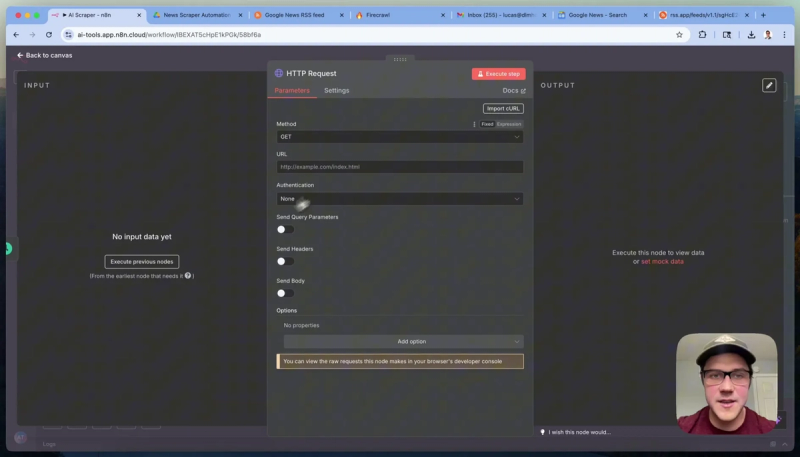
Task: Click the help question mark icon
Action: coord(188,276)
